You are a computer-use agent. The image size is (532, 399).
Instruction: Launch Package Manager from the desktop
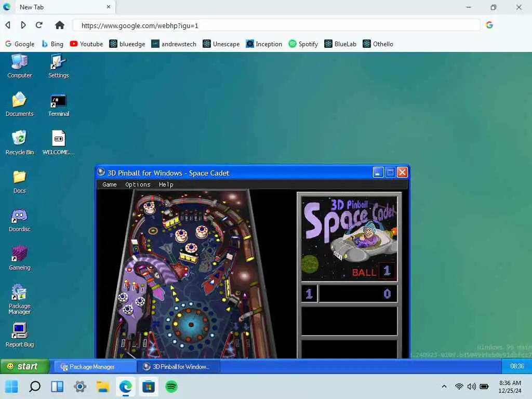[x=19, y=299]
